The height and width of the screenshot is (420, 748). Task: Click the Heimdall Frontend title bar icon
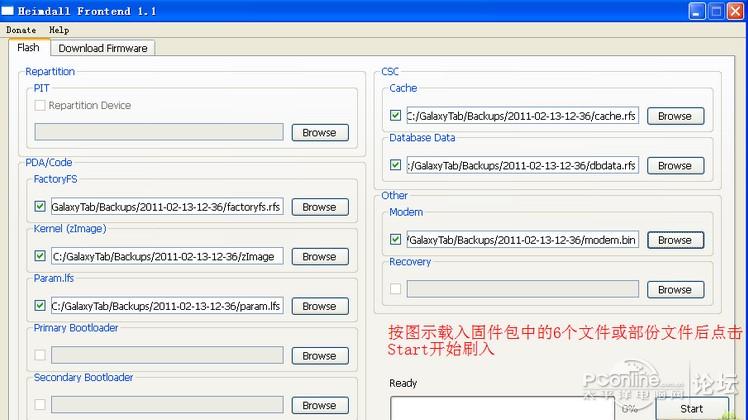pos(8,10)
